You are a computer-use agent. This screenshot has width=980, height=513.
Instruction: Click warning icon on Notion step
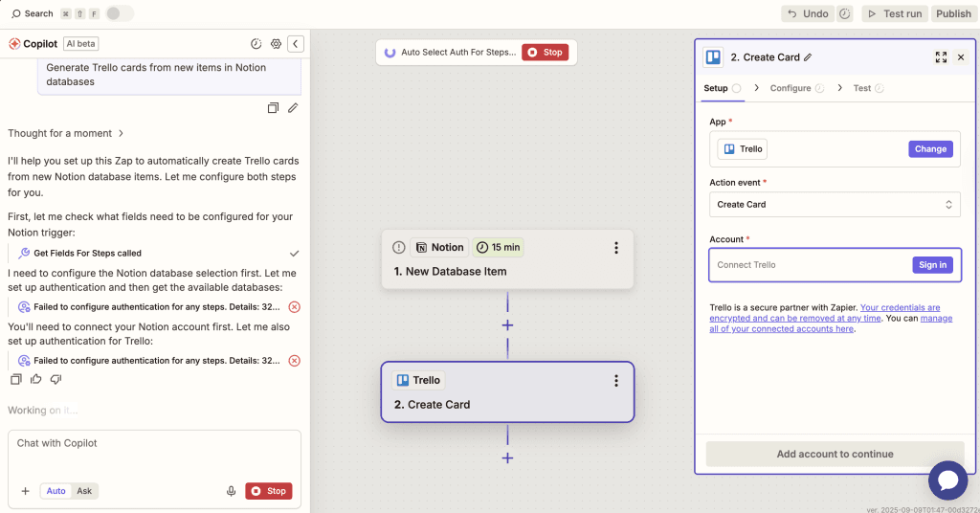(399, 248)
